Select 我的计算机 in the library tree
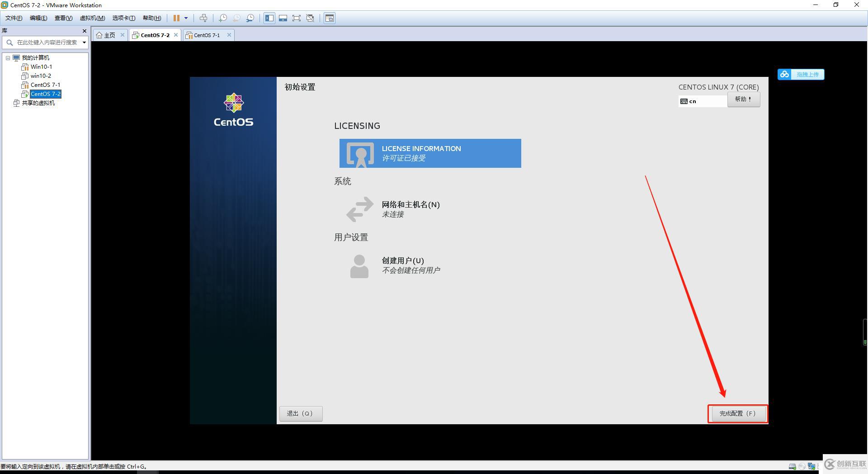Image resolution: width=868 pixels, height=474 pixels. tap(36, 58)
